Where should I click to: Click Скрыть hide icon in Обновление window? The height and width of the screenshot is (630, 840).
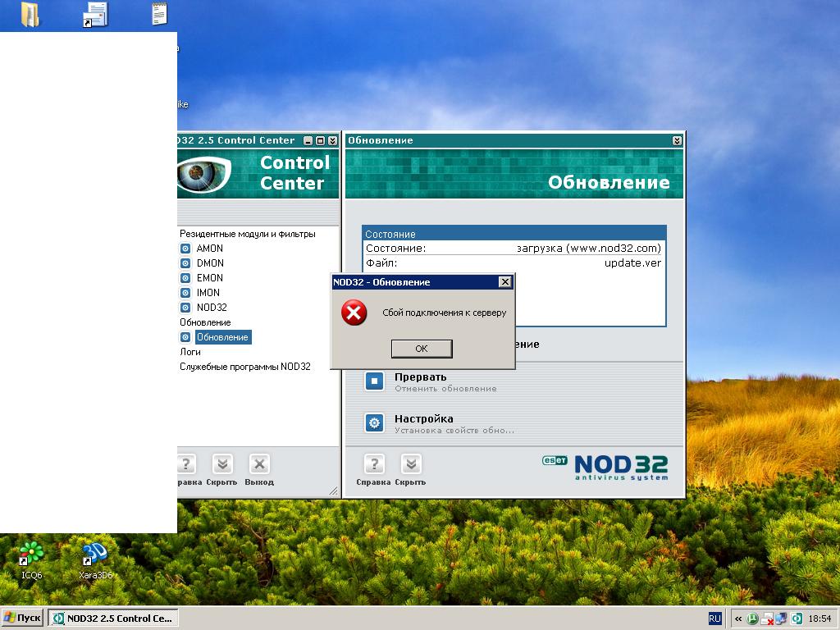pos(411,464)
